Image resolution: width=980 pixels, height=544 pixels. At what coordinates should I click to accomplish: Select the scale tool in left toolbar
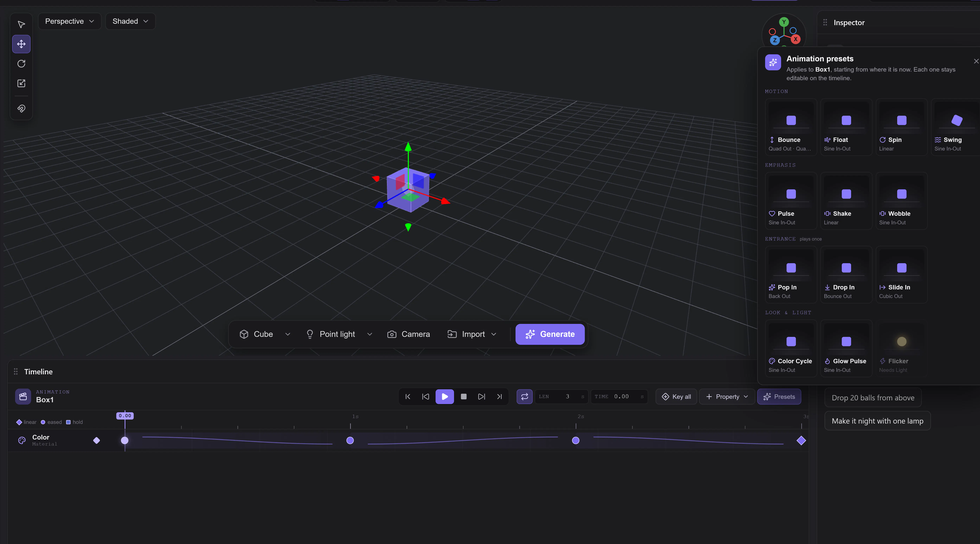(x=21, y=83)
